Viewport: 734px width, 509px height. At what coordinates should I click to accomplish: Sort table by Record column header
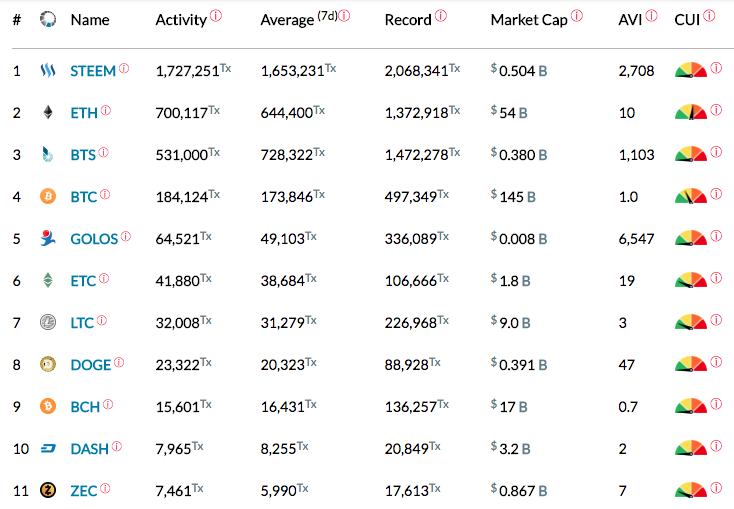click(x=408, y=20)
